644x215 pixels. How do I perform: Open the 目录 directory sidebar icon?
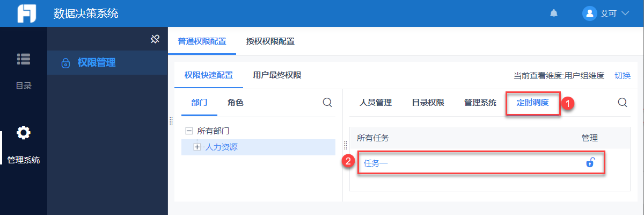[x=24, y=60]
